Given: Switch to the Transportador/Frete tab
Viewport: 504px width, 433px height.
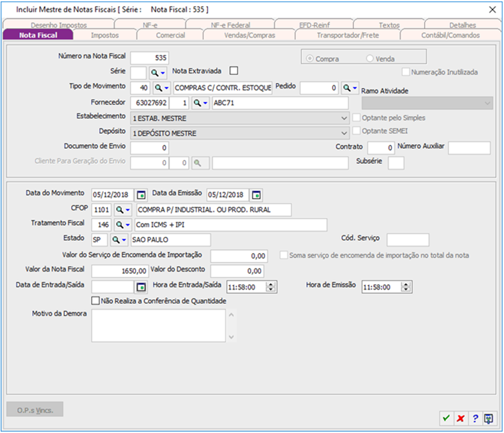Looking at the screenshot, I should click(348, 35).
